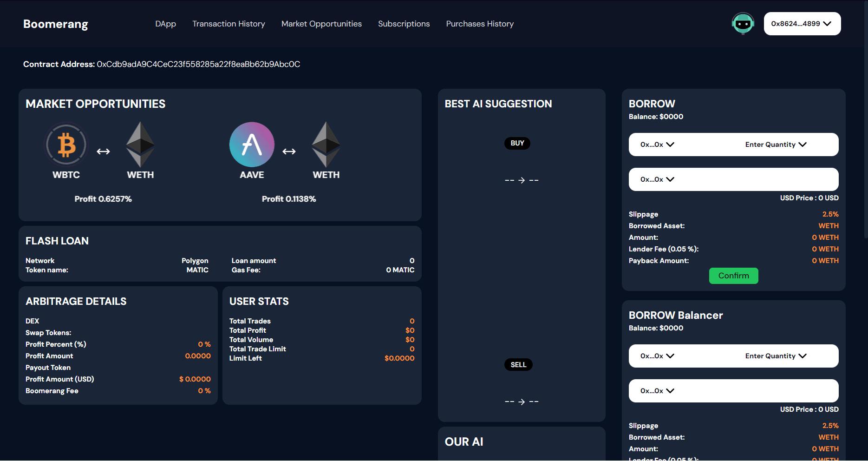Open Enter Quantity dropdown in BORROW Balancer

click(x=776, y=356)
